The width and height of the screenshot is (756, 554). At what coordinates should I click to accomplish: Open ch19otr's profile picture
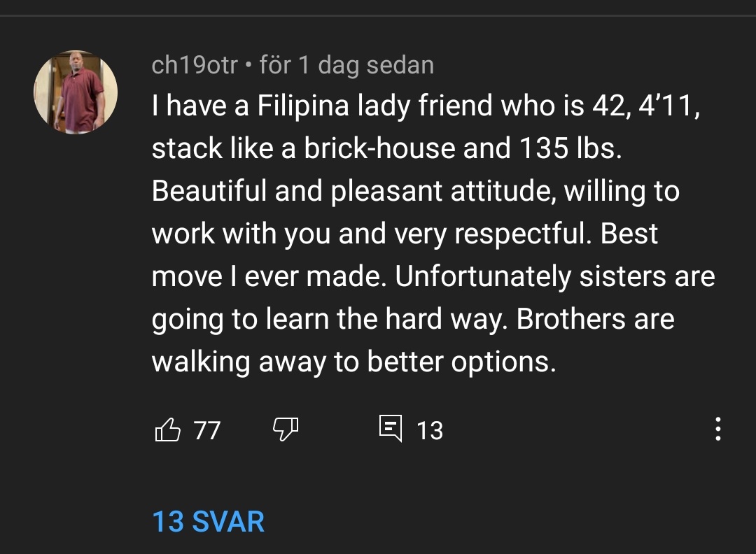point(75,92)
